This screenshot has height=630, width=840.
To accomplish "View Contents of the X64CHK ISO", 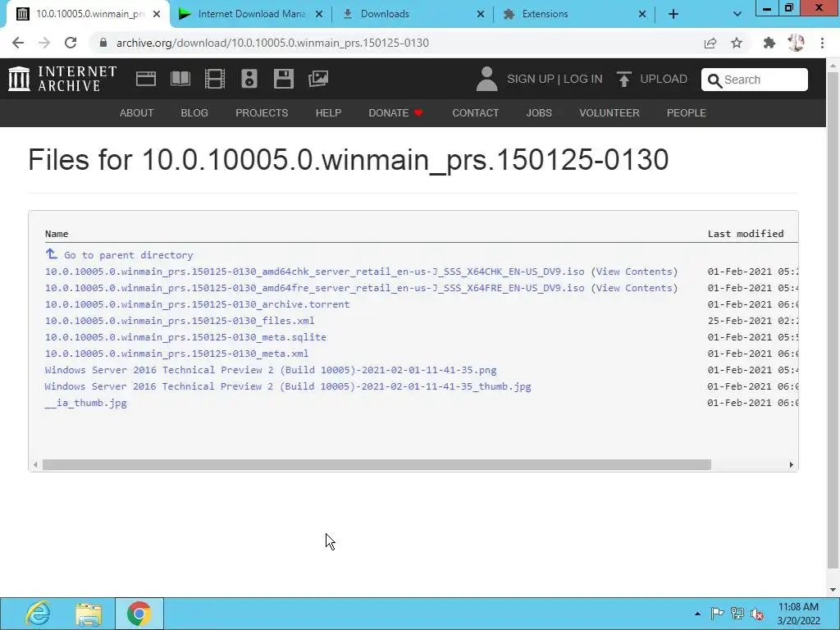I will pos(634,272).
